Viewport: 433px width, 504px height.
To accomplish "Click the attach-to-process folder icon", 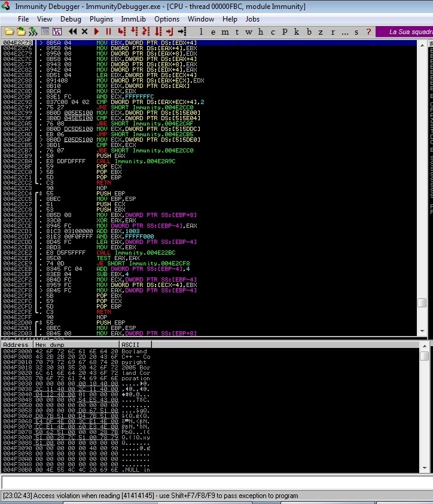I will click(x=21, y=32).
